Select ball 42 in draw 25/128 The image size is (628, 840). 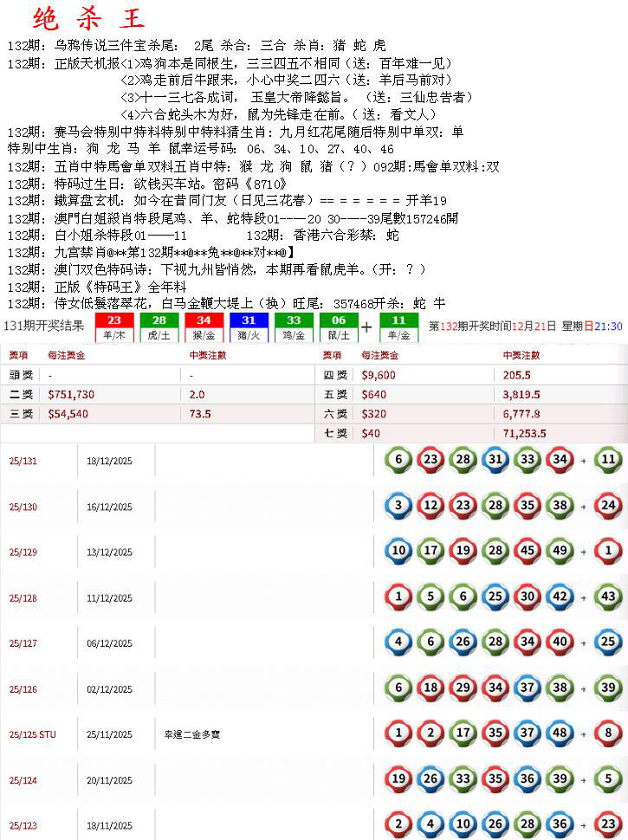point(559,597)
